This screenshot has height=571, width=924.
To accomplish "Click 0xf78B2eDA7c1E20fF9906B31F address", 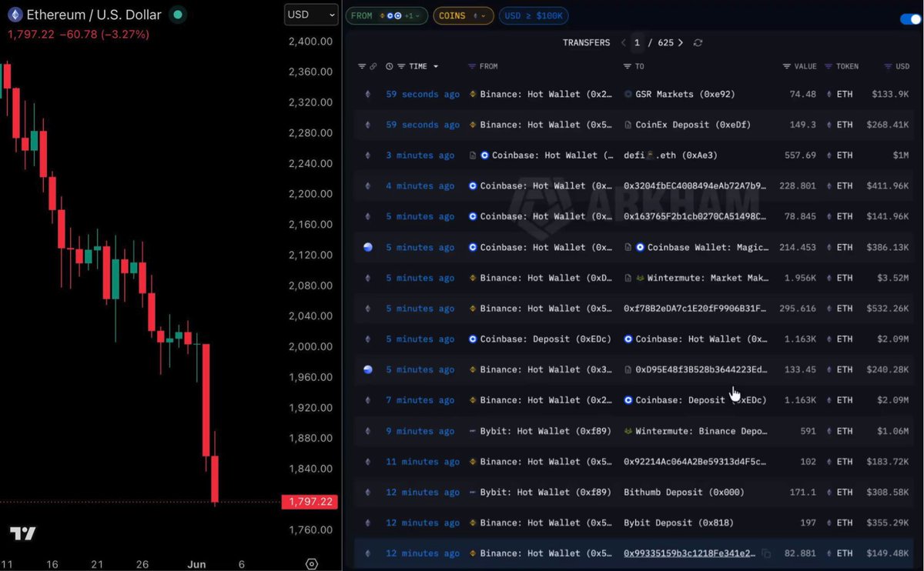I will tap(695, 309).
